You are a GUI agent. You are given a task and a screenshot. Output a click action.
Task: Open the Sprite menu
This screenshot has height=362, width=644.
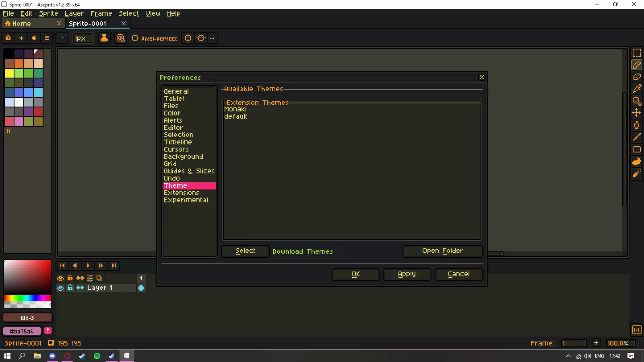(x=48, y=13)
